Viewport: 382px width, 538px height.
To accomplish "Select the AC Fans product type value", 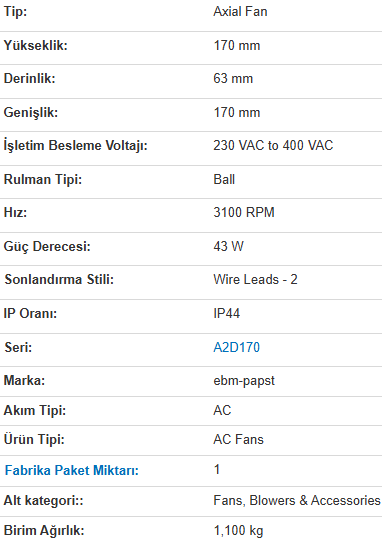I will (238, 439).
